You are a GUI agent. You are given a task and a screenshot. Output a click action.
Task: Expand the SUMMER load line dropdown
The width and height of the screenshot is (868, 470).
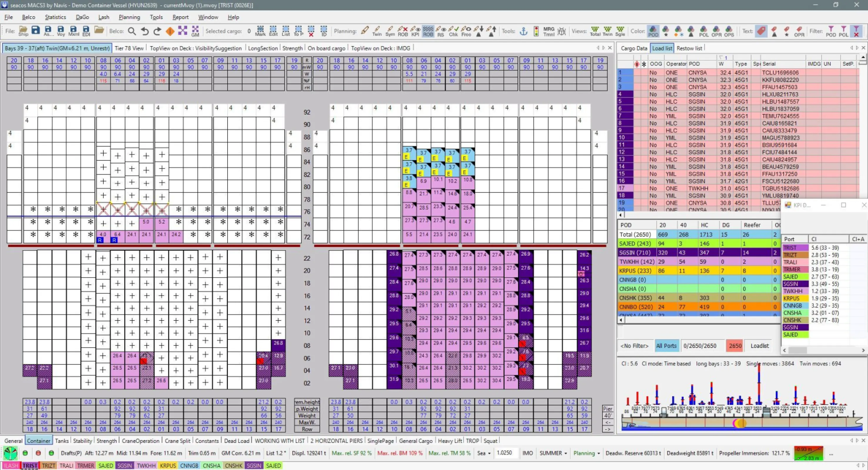(553, 453)
